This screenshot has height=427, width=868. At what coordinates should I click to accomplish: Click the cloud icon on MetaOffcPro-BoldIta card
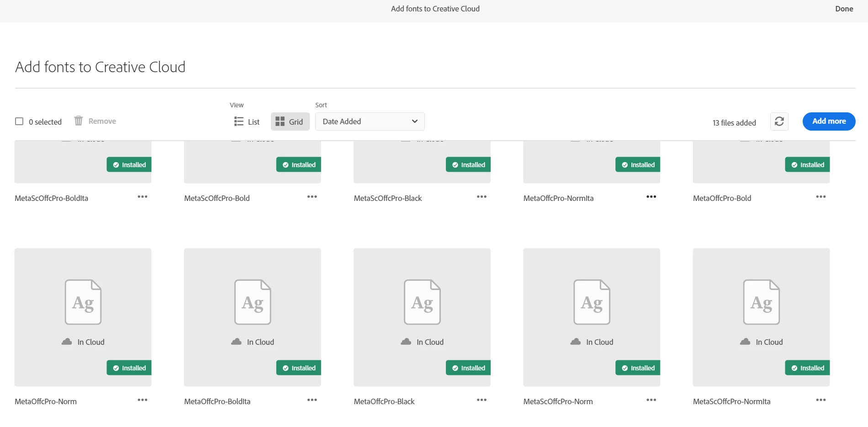[236, 342]
